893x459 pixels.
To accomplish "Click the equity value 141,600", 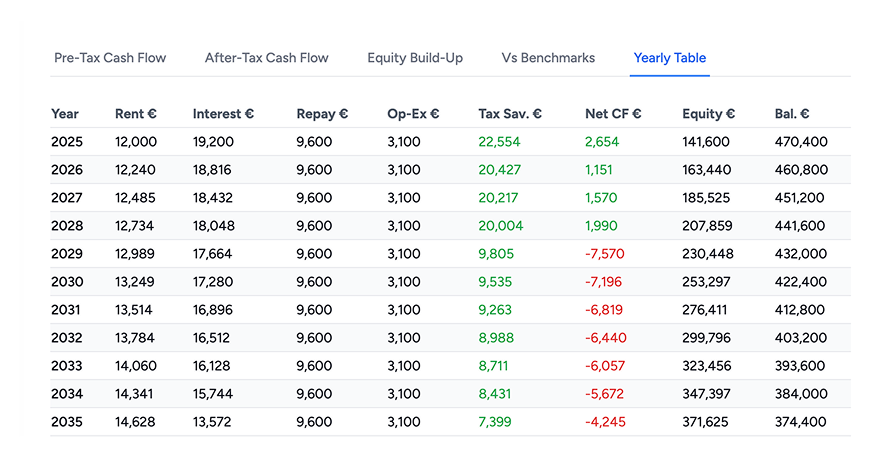I will pyautogui.click(x=706, y=142).
